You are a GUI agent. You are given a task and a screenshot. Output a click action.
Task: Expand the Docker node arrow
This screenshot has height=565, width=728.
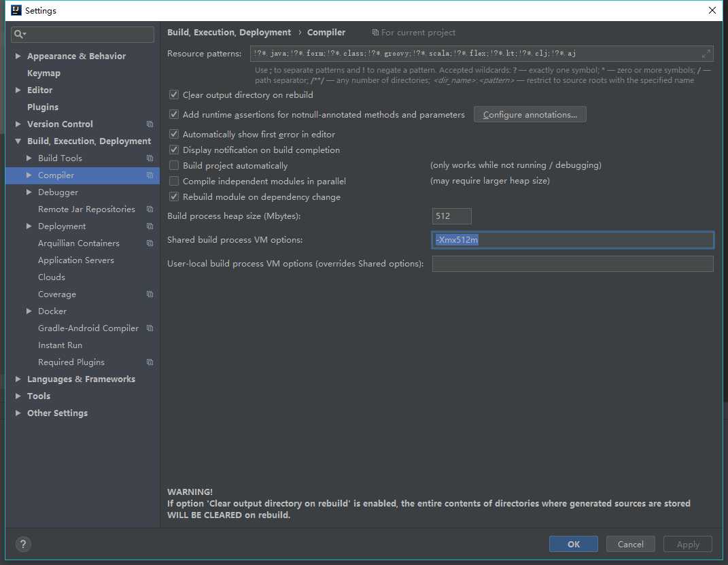pos(29,311)
